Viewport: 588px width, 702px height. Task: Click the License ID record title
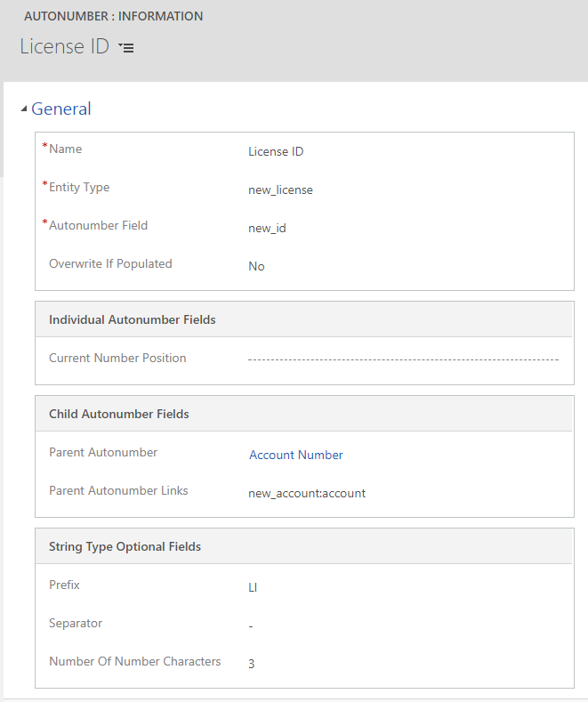(64, 47)
